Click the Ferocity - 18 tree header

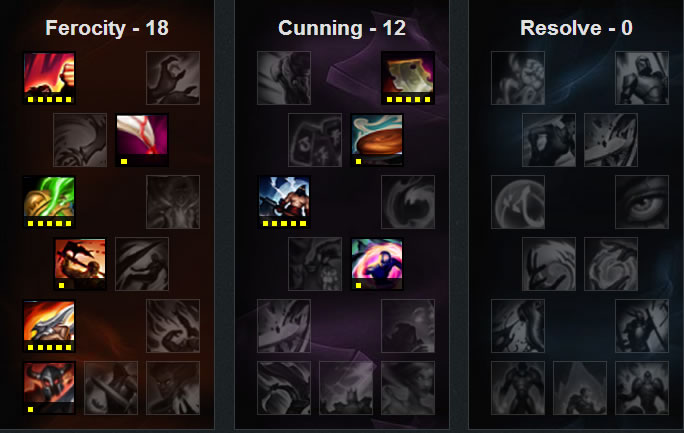click(107, 28)
